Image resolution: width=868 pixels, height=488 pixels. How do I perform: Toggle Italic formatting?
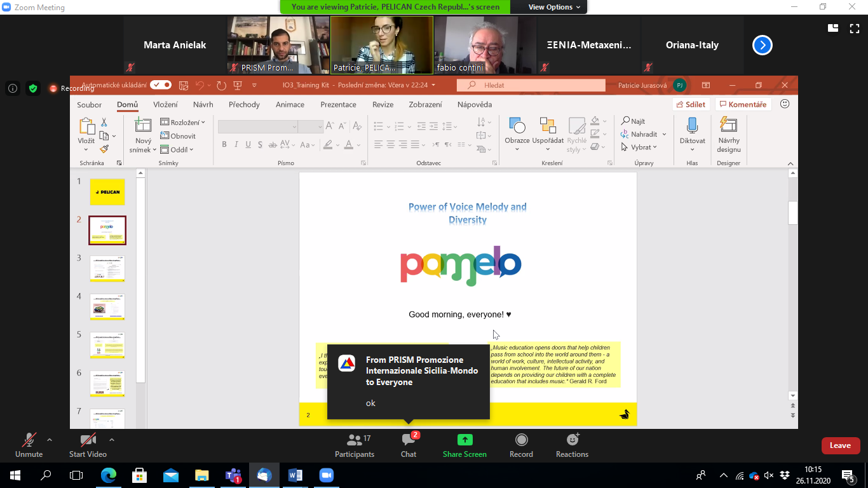(236, 145)
